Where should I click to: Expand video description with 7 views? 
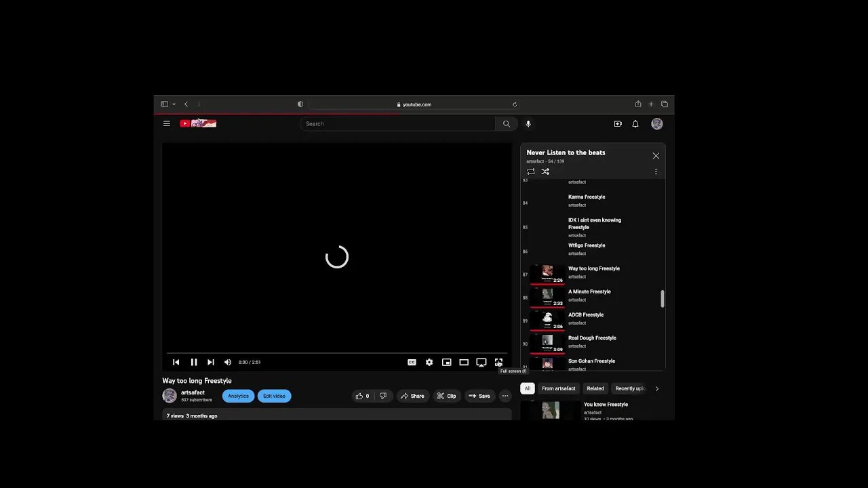pos(337,415)
